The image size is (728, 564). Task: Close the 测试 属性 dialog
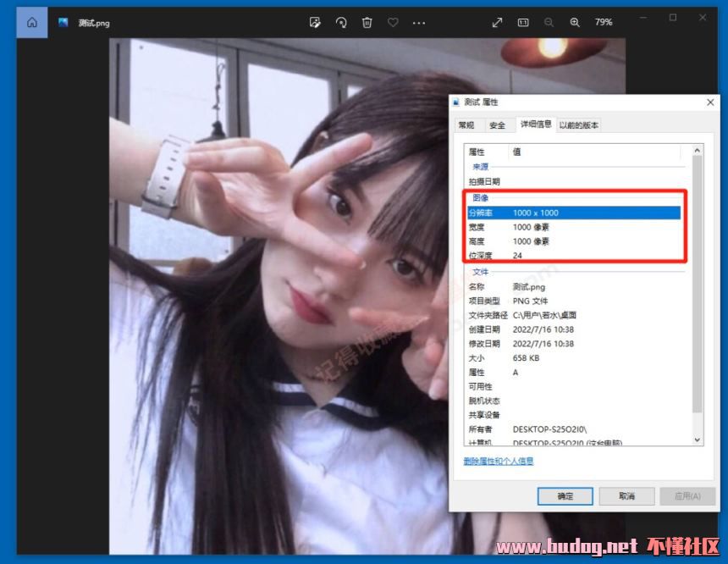(x=710, y=102)
